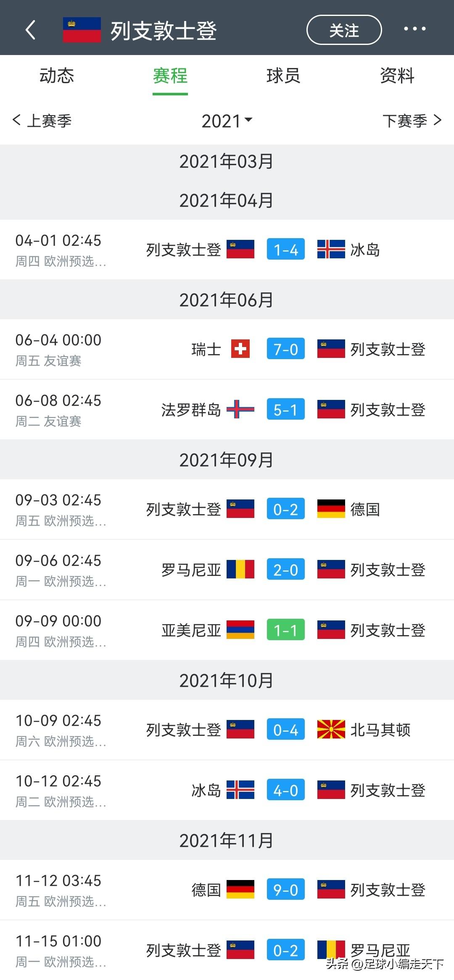Tap the back arrow in header
Viewport: 454px width, 980px height.
point(30,30)
